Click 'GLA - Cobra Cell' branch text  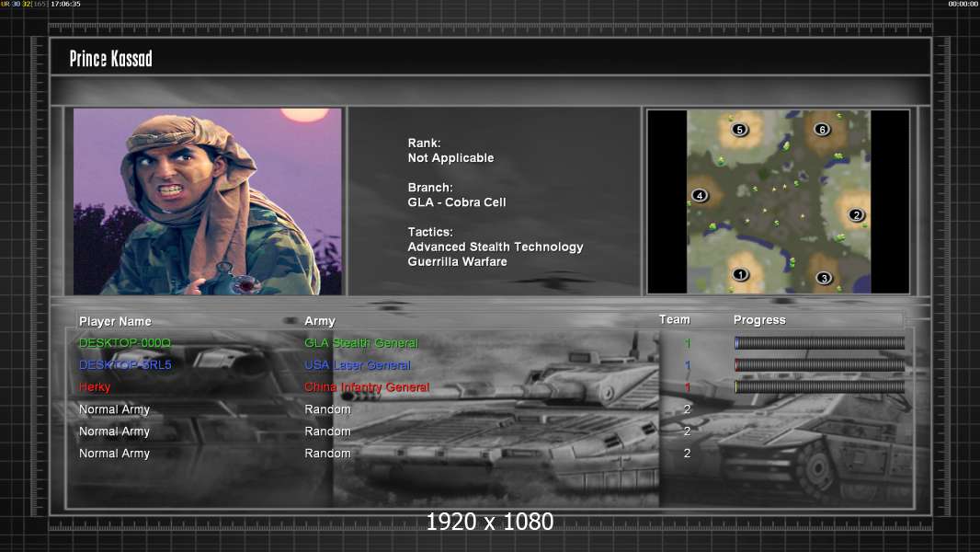click(x=457, y=202)
